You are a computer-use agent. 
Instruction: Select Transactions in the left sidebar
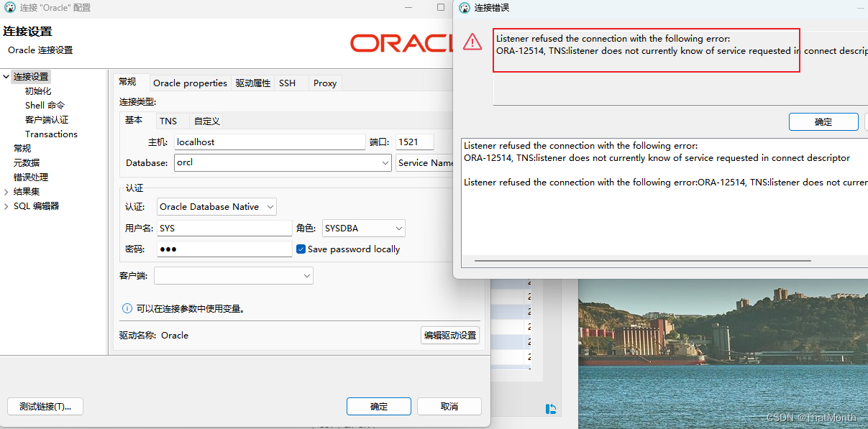point(51,134)
